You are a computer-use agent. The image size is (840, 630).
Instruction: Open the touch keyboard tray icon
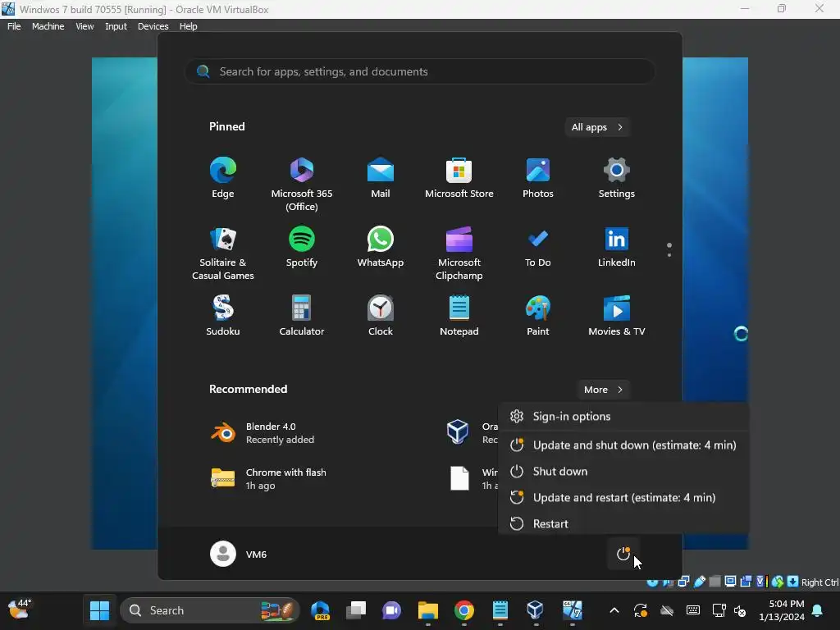692,610
